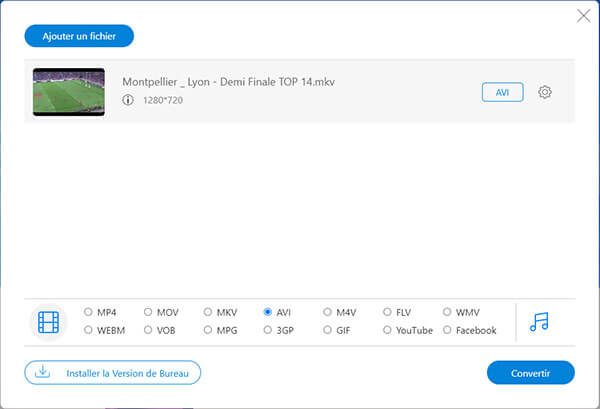
Task: Select WEBM format option
Action: [x=89, y=330]
